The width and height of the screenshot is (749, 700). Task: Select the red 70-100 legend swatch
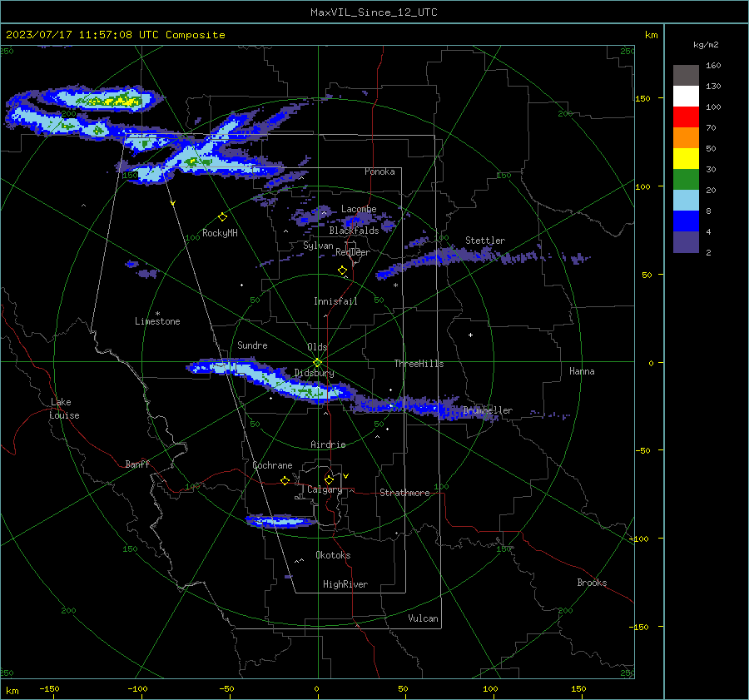point(686,117)
